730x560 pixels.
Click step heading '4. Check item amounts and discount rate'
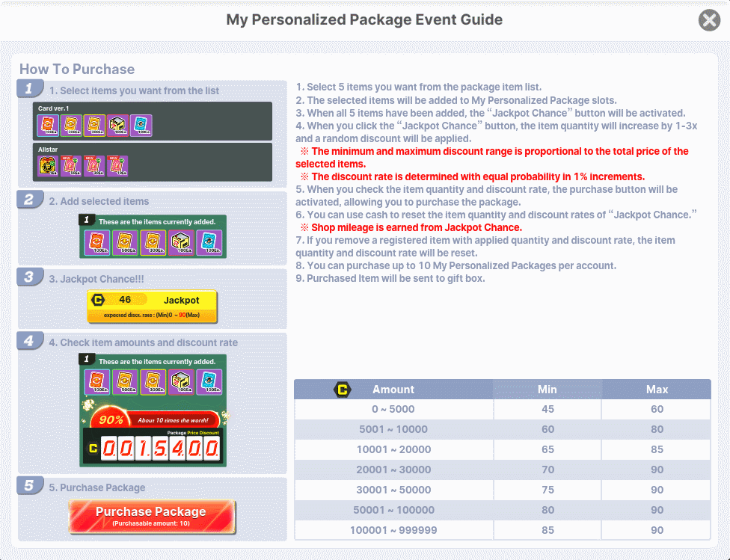coord(144,342)
